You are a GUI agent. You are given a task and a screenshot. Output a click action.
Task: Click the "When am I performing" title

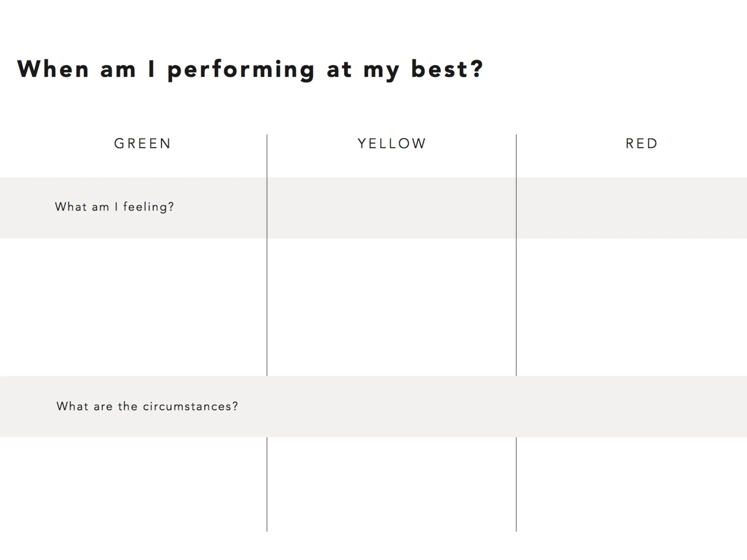pyautogui.click(x=250, y=70)
